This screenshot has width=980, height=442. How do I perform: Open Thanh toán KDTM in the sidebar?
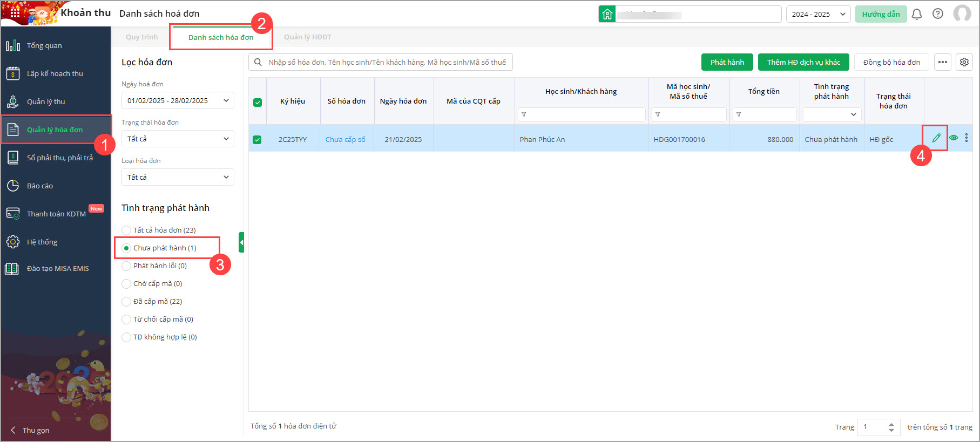pyautogui.click(x=56, y=214)
